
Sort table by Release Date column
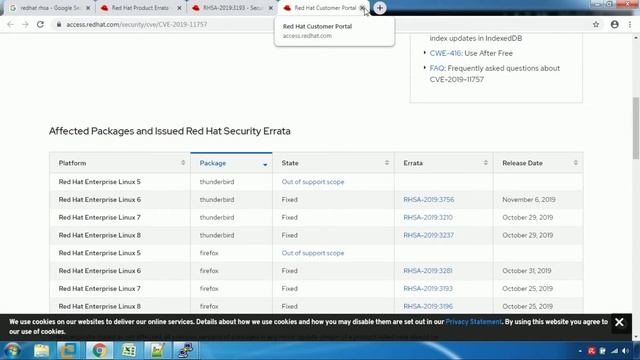pyautogui.click(x=538, y=163)
